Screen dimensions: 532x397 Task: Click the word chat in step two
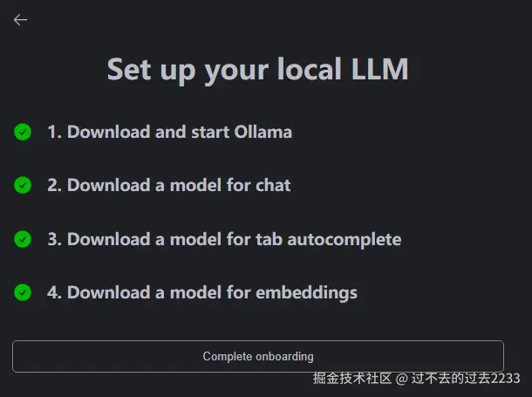click(273, 185)
